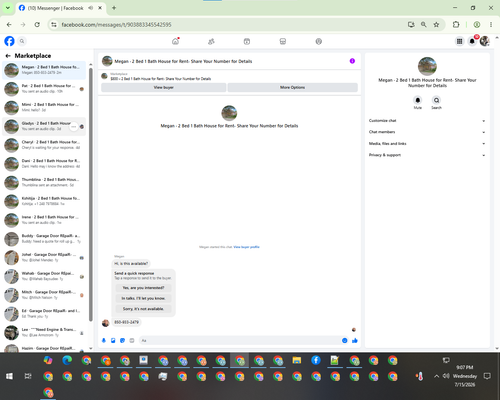Reload the page
Screen dimensions: 500x400
(37, 24)
